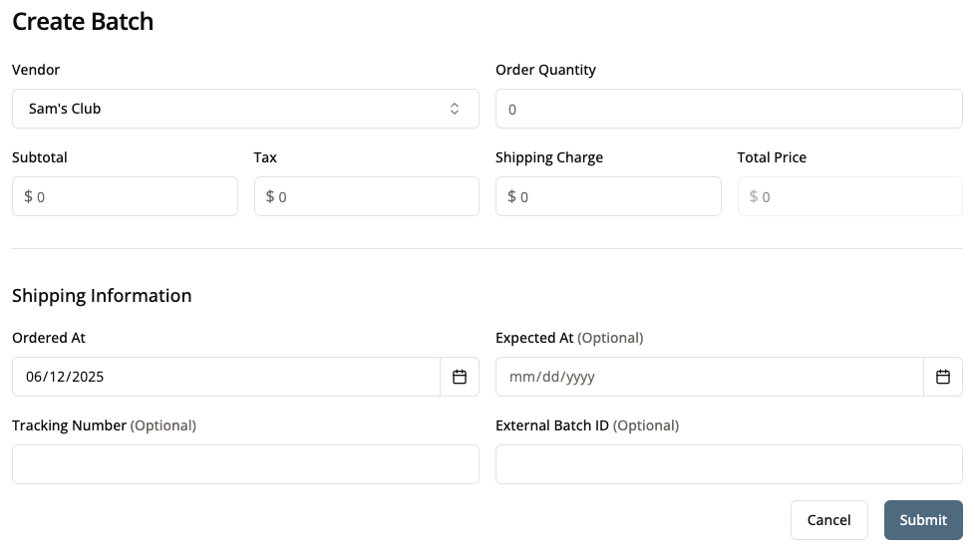Click the Create Batch page title
Viewport: 980px width, 553px height.
click(x=83, y=21)
